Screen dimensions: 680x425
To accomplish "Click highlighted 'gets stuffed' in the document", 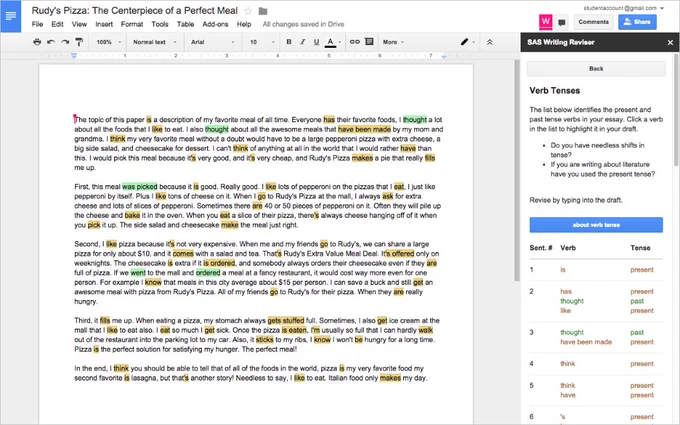I will [286, 320].
